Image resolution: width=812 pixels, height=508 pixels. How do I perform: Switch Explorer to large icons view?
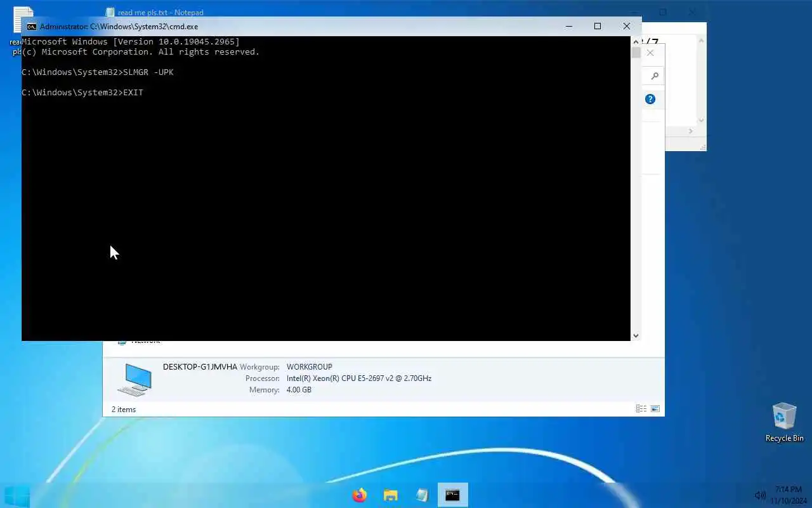[x=655, y=409]
